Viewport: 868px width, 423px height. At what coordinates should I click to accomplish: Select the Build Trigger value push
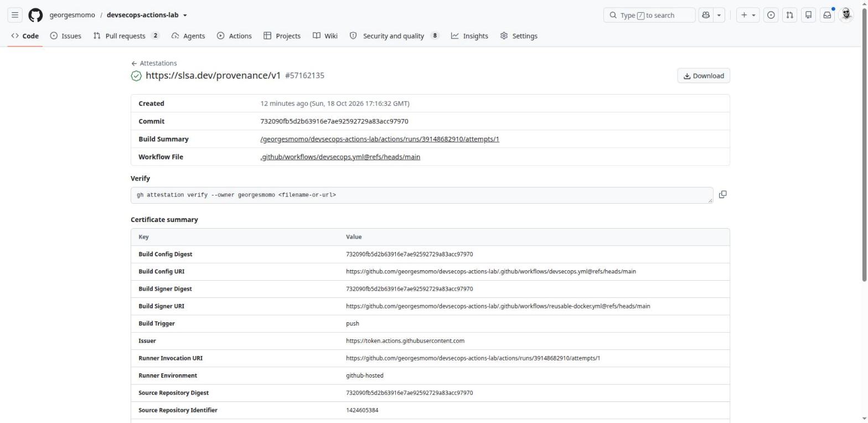(x=353, y=323)
